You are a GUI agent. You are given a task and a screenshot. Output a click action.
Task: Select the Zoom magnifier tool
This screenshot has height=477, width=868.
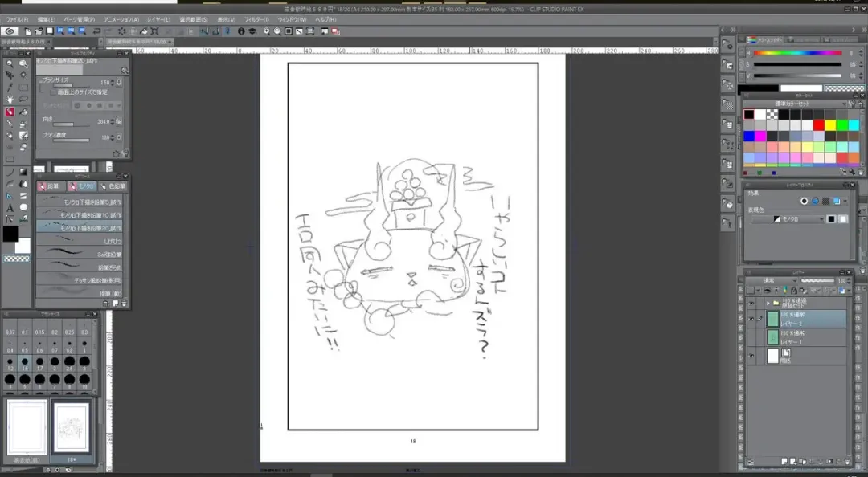pyautogui.click(x=10, y=63)
